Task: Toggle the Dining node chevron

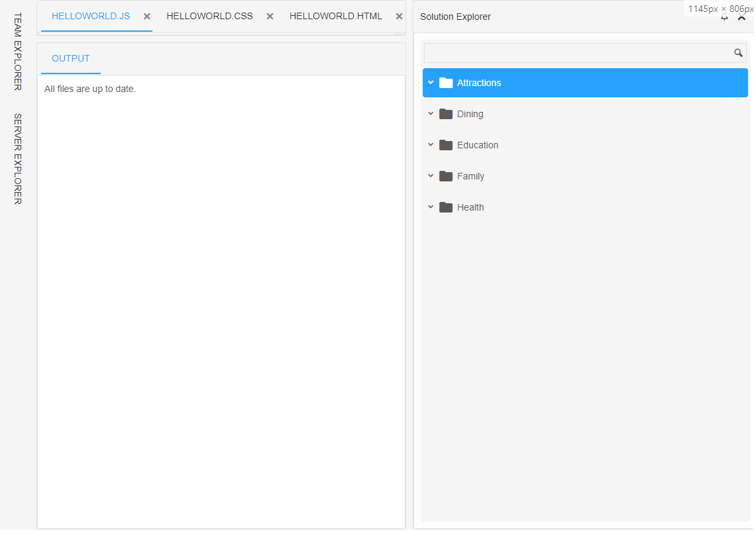Action: pyautogui.click(x=431, y=114)
